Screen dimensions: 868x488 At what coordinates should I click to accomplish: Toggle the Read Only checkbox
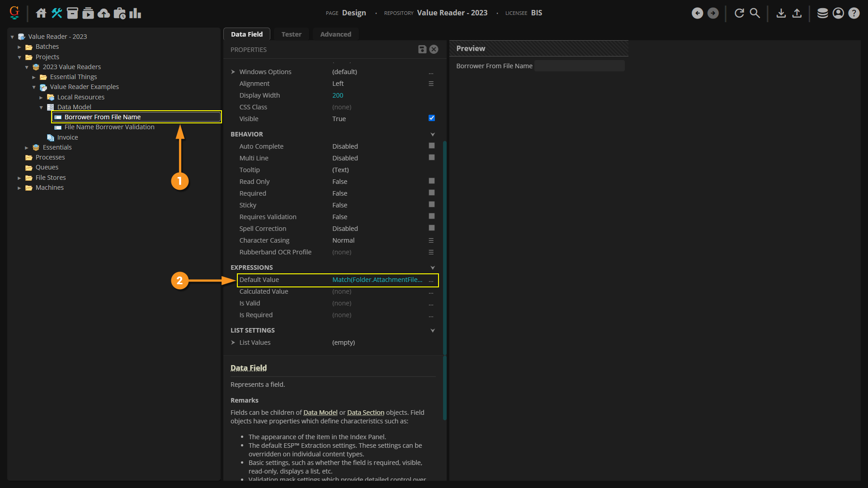coord(432,181)
